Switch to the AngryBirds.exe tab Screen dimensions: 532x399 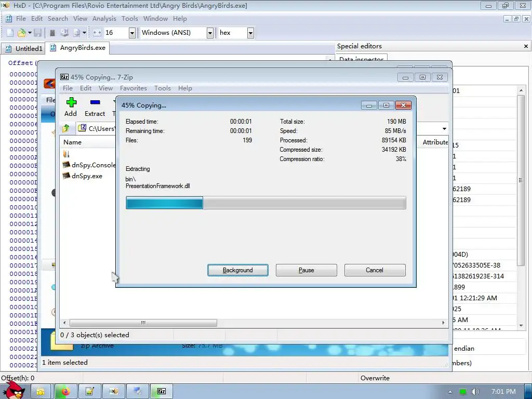click(78, 48)
